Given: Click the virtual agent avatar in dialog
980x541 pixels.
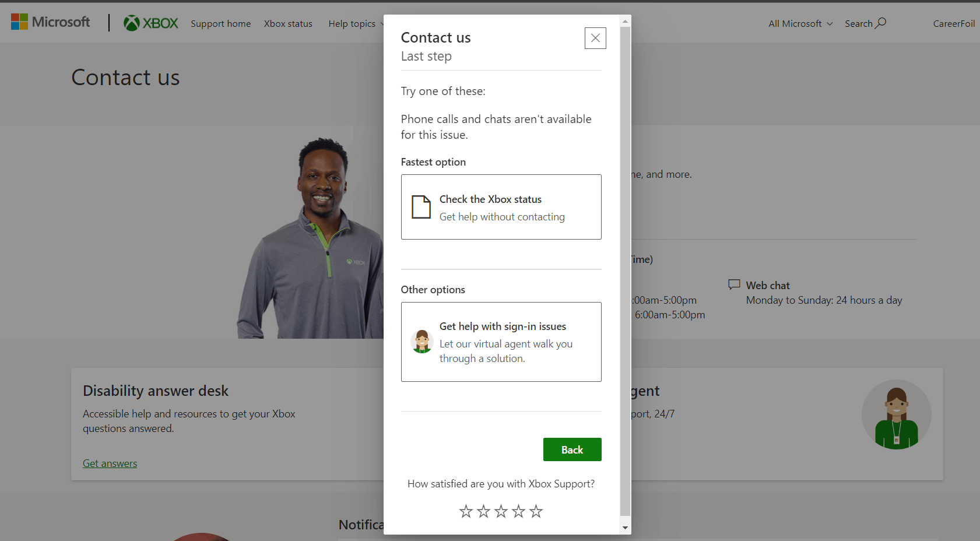Looking at the screenshot, I should point(421,342).
